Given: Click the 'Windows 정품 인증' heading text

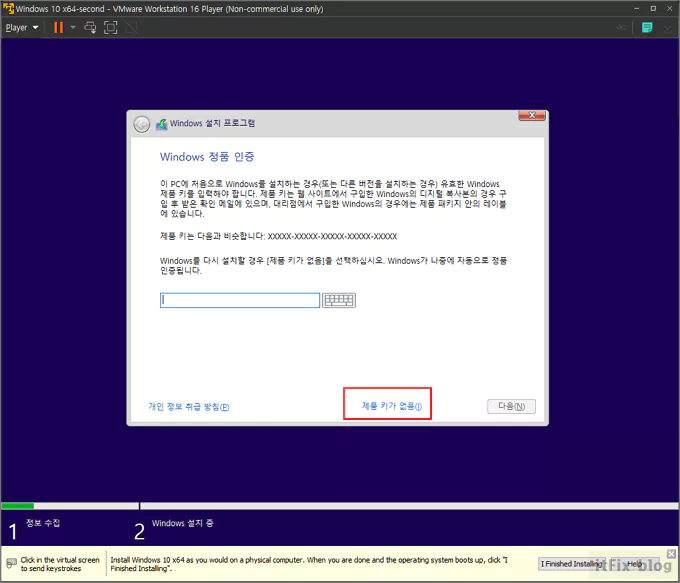Looking at the screenshot, I should tap(207, 157).
